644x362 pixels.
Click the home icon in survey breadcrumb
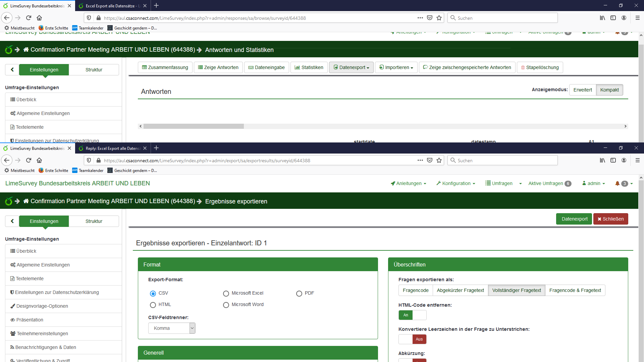tap(26, 201)
